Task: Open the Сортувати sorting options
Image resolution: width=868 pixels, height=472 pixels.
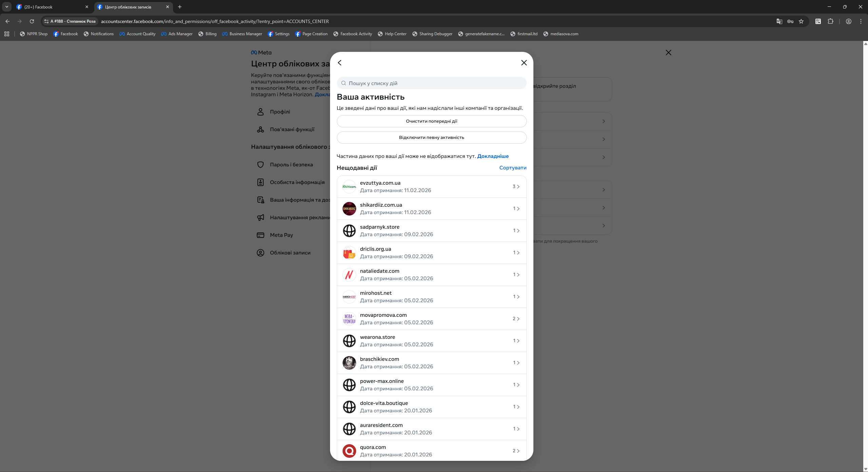Action: pos(513,168)
